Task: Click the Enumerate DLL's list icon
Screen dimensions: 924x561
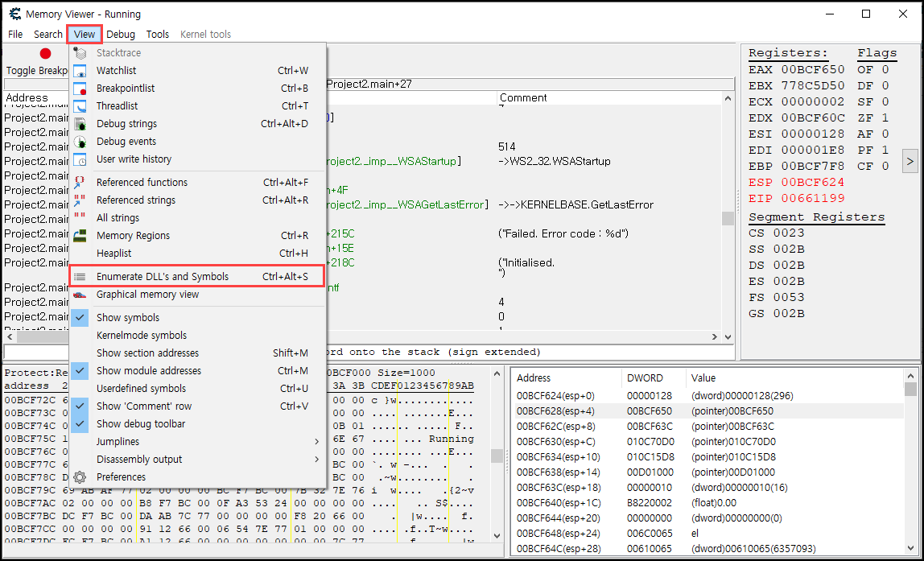Action: [80, 276]
